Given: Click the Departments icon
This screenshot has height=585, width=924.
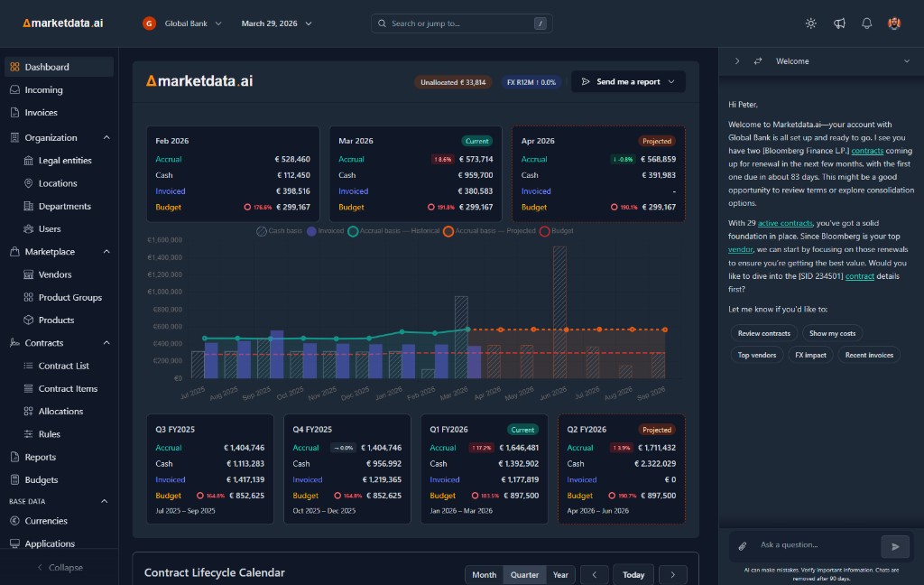Looking at the screenshot, I should pyautogui.click(x=28, y=206).
